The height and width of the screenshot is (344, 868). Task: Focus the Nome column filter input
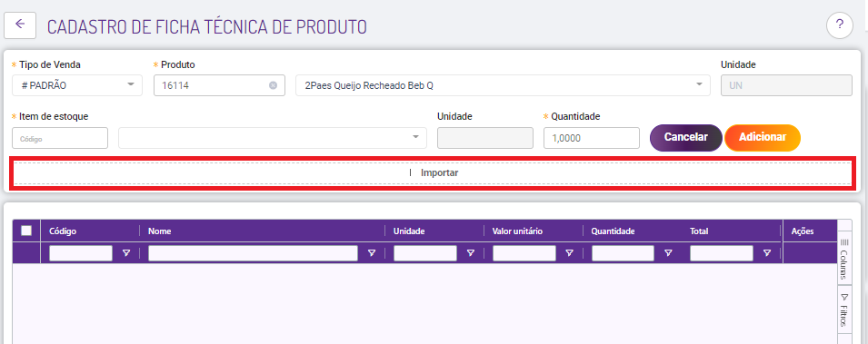click(253, 253)
